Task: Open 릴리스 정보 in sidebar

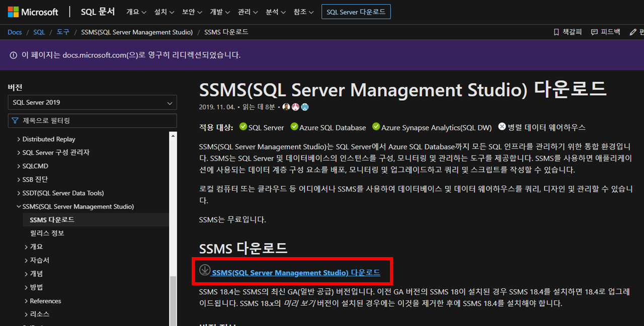Action: tap(47, 233)
